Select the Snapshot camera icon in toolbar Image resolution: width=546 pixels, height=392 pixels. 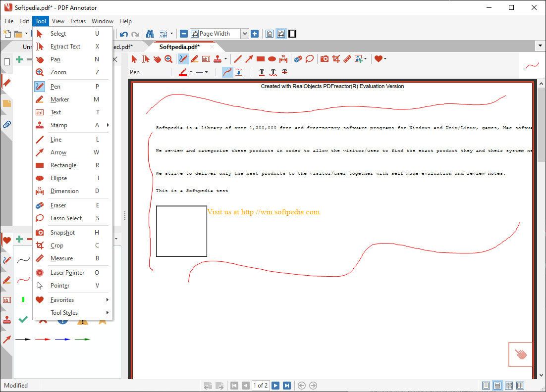(x=325, y=59)
